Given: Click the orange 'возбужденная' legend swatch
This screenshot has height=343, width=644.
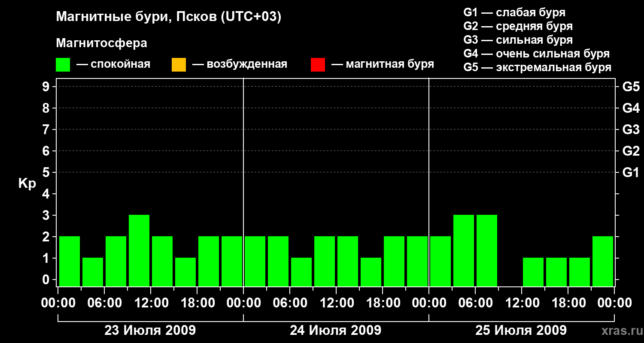Looking at the screenshot, I should click(x=179, y=65).
